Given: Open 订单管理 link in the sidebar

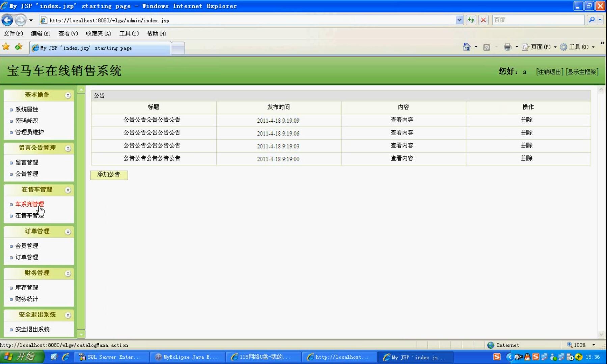Looking at the screenshot, I should 27,257.
